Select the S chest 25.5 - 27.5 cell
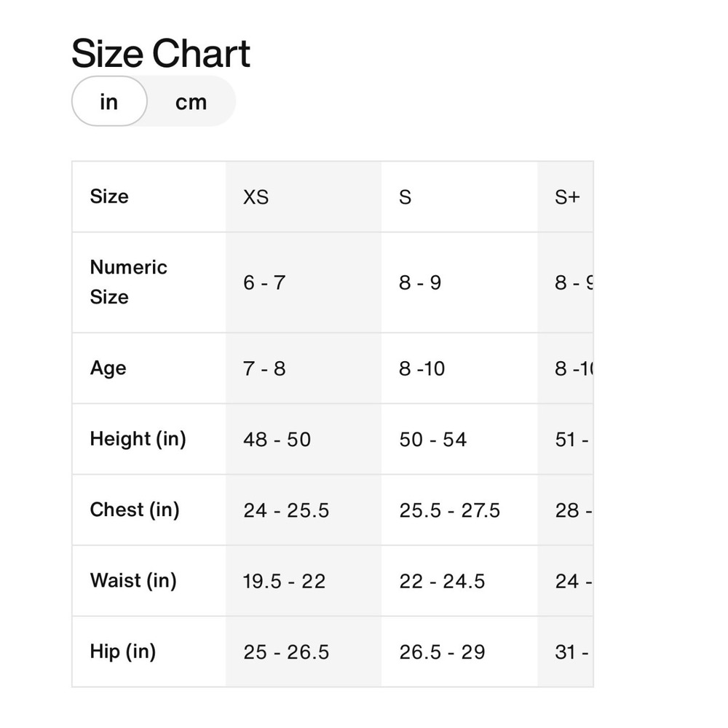728x728 pixels. coord(459,510)
